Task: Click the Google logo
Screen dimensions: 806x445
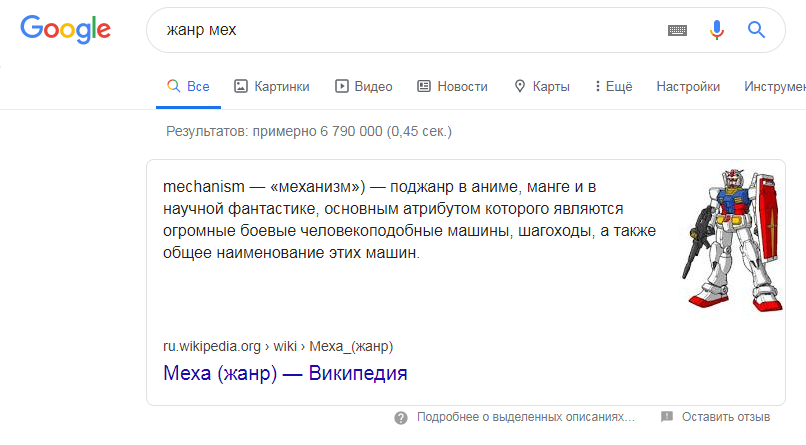Action: 65,30
